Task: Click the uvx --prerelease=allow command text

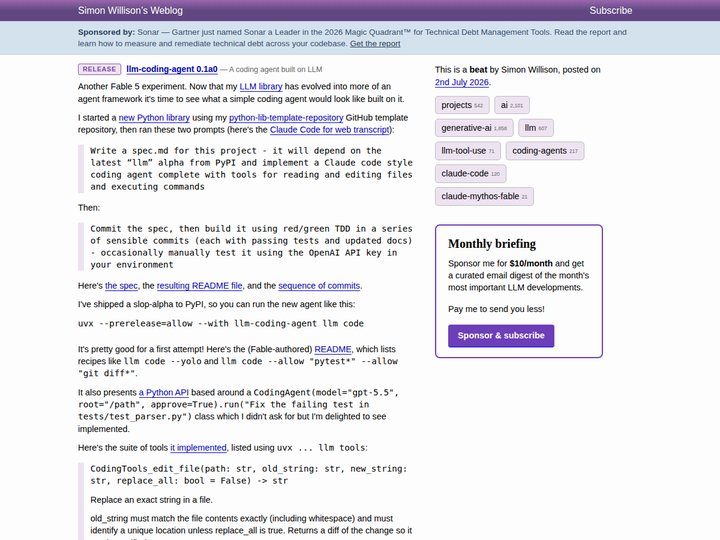Action: 220,324
